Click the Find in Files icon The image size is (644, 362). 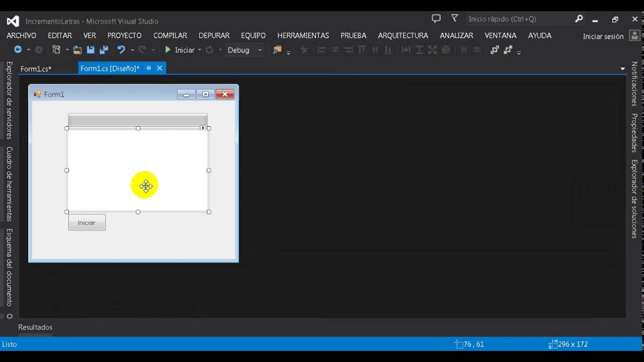pos(277,50)
